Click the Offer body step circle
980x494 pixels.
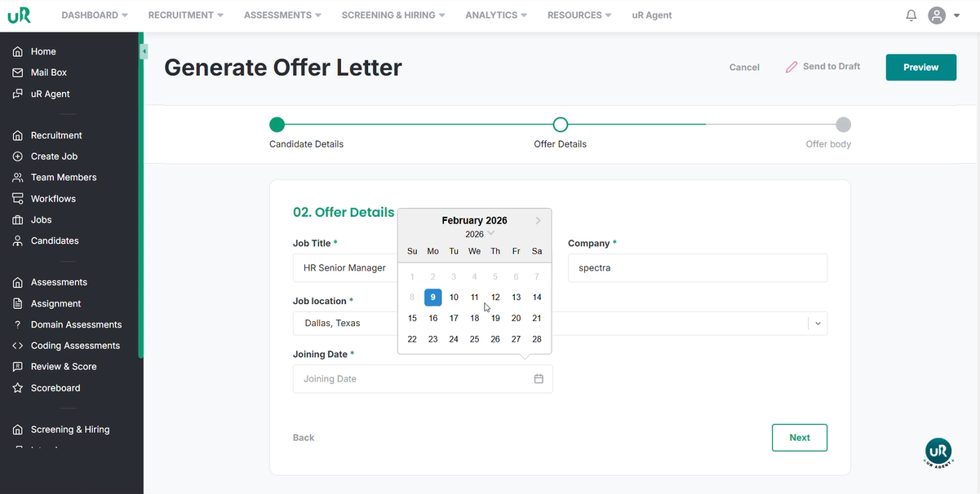844,125
